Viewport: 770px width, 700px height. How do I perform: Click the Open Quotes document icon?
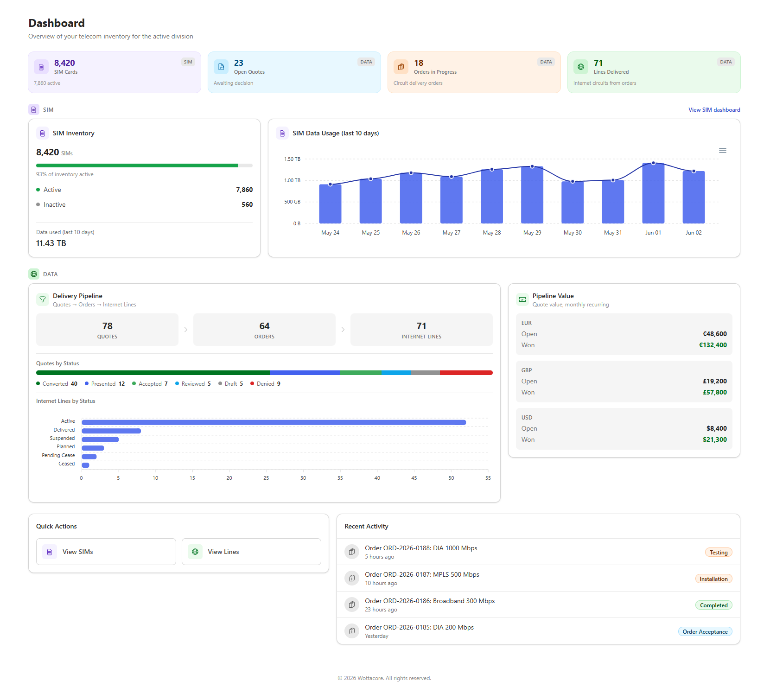[x=221, y=67]
